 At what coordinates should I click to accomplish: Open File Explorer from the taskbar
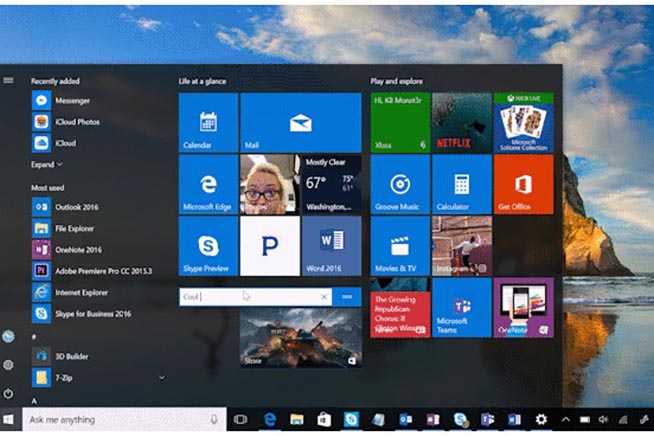(x=297, y=419)
